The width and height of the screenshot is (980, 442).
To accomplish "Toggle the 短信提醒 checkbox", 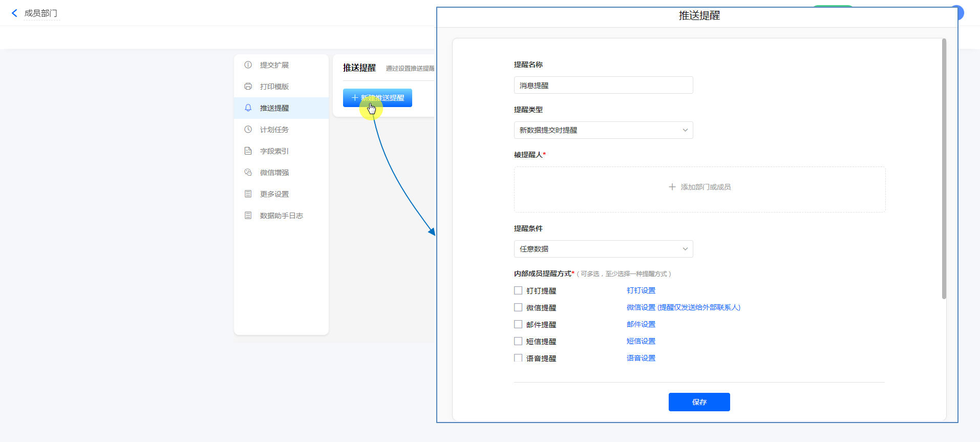I will (x=518, y=341).
